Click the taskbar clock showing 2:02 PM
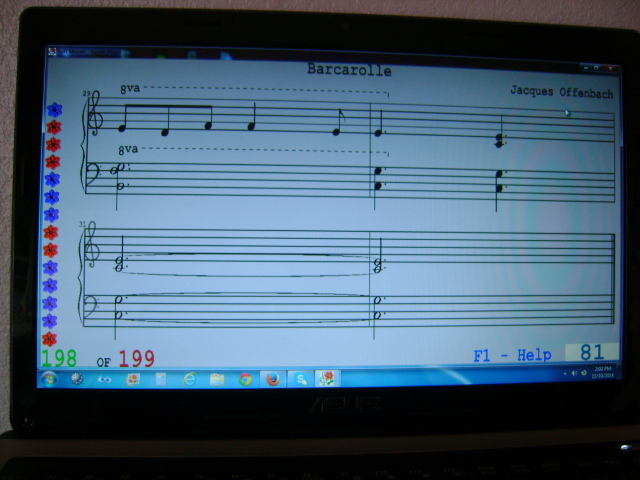 pos(603,372)
